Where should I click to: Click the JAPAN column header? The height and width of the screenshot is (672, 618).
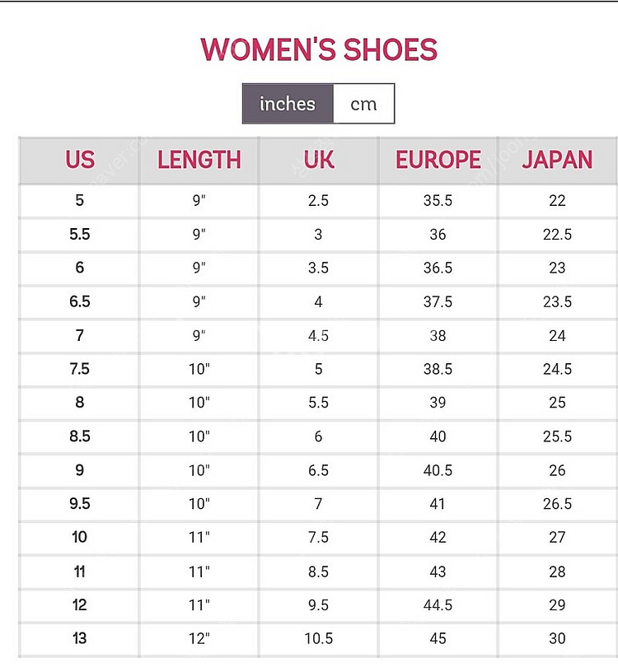tap(557, 160)
